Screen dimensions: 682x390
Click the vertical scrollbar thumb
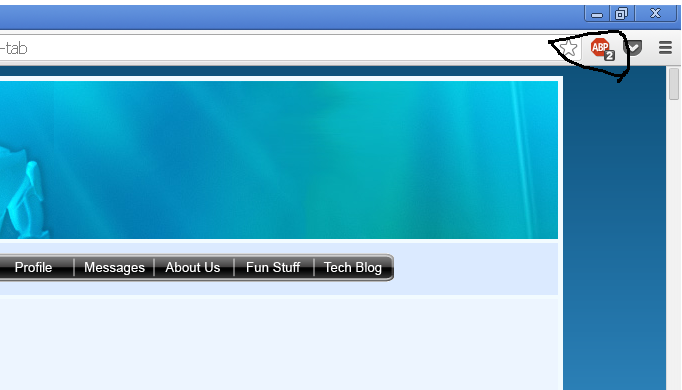674,83
